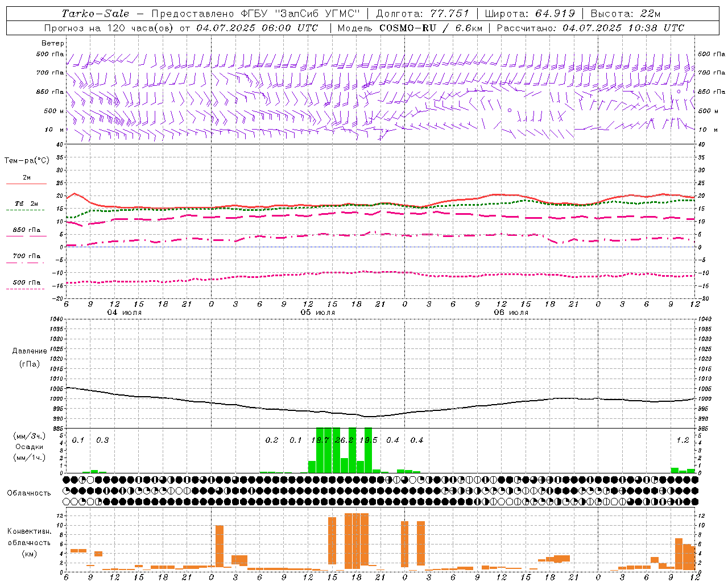Viewport: 728px width, 582px height.
Task: Click the Ветер wind panel label
Action: click(53, 43)
